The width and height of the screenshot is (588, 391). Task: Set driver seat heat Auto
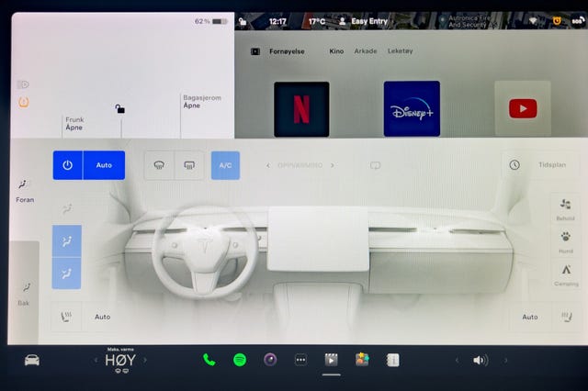pos(102,317)
